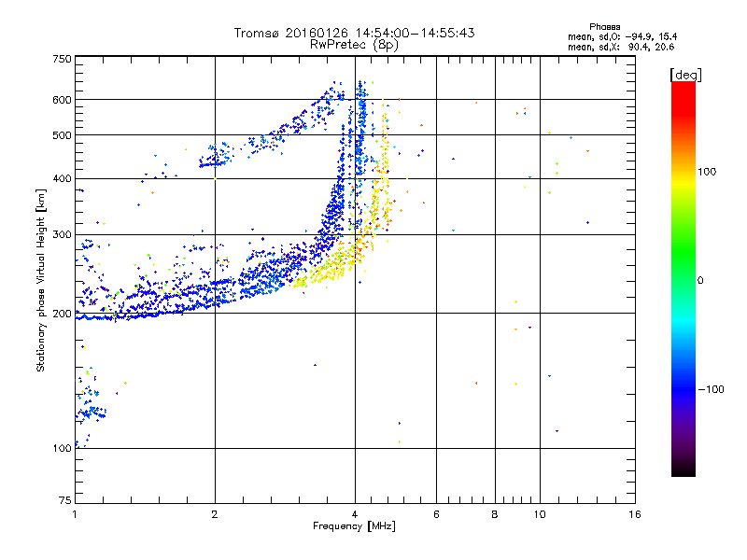Click the y-axis tick '400'

click(x=62, y=179)
